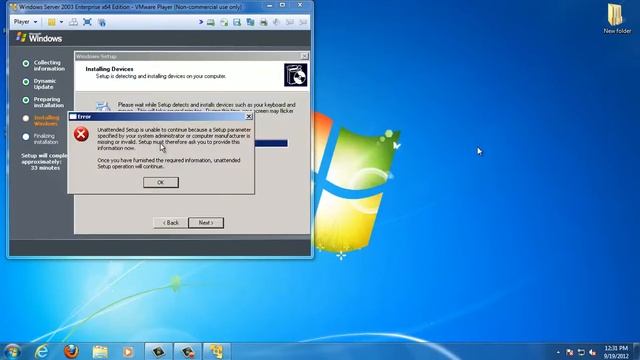Click the printer device icon
This screenshot has height=360, width=640.
[x=263, y=22]
